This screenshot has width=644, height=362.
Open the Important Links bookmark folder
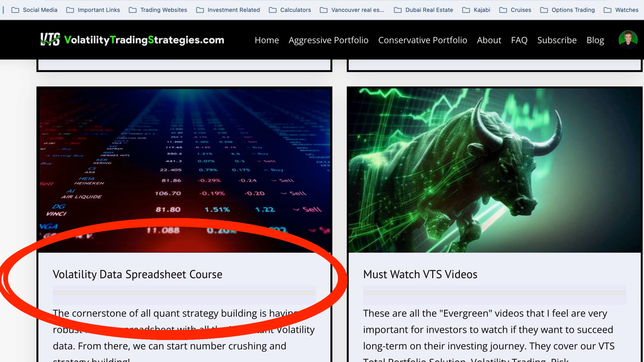93,10
